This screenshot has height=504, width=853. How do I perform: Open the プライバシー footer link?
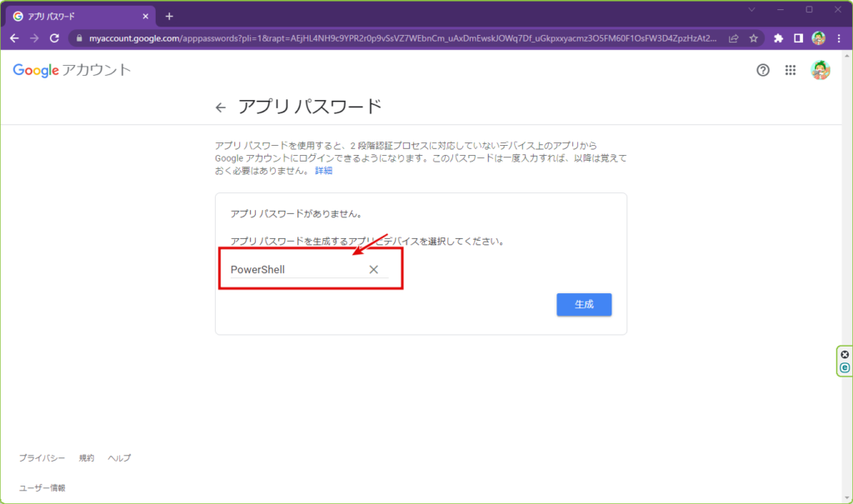point(42,458)
